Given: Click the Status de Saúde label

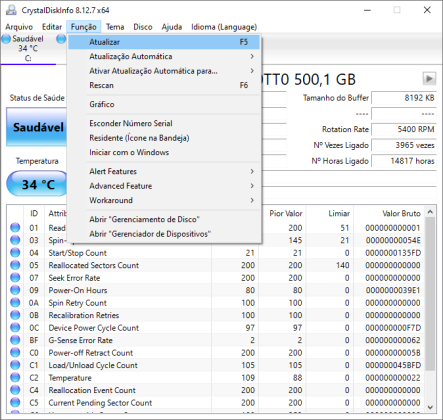Looking at the screenshot, I should [37, 98].
